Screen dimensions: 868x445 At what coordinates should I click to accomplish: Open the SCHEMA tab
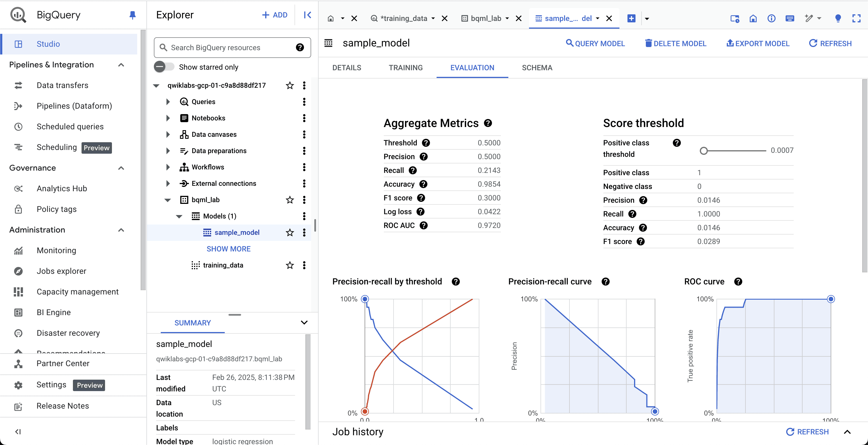point(537,68)
